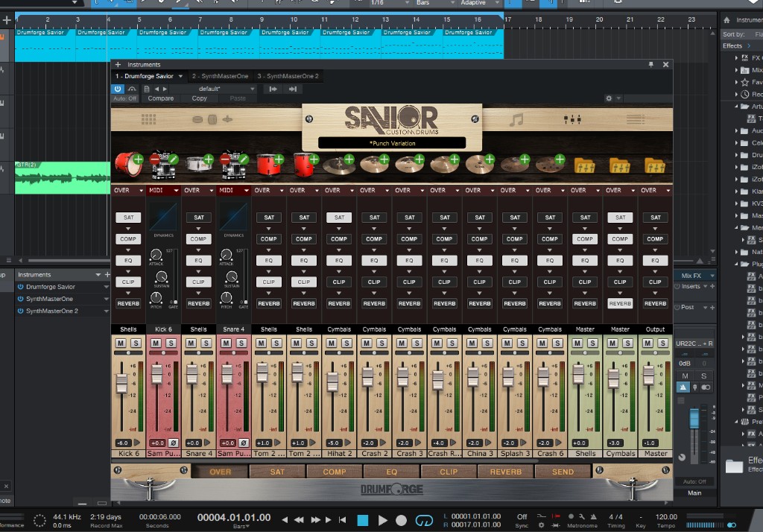Open the browser Home icon

click(726, 20)
